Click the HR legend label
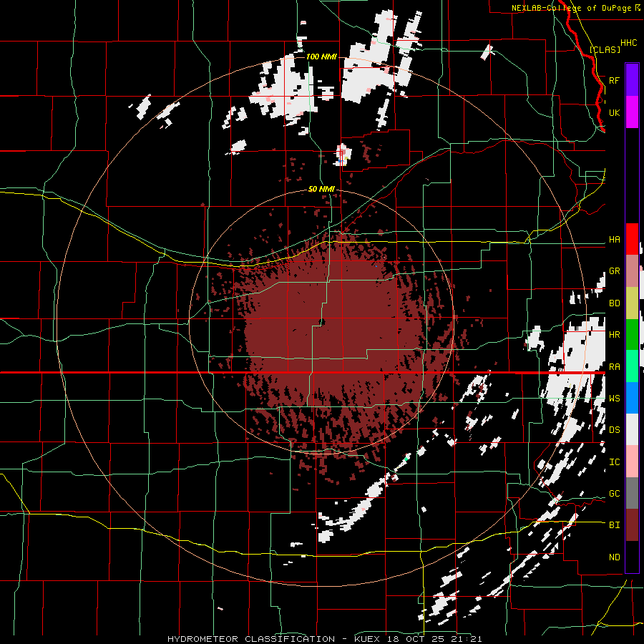The height and width of the screenshot is (644, 644). click(x=614, y=334)
